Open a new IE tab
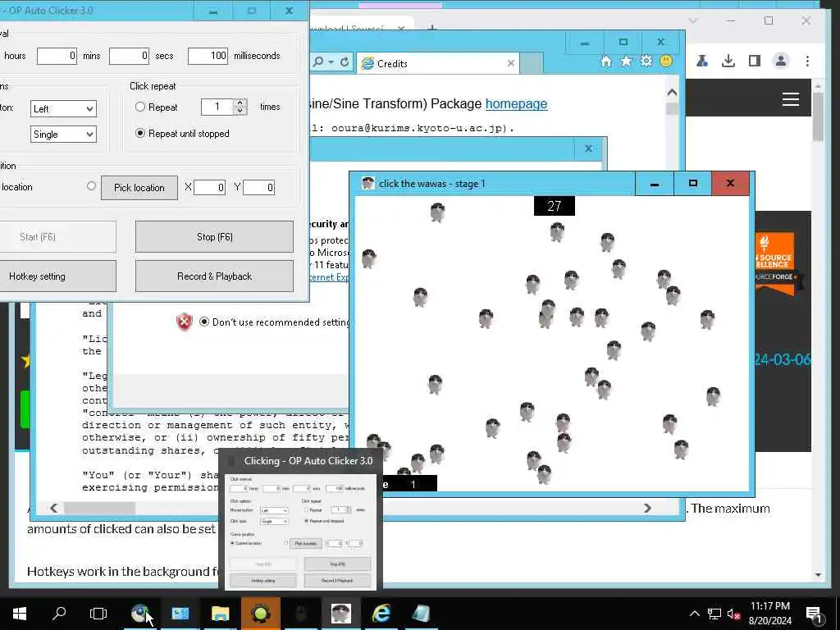The image size is (840, 630). tap(531, 64)
